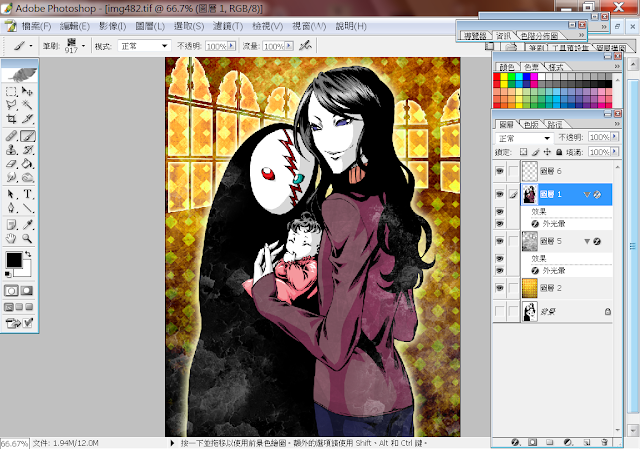Image resolution: width=640 pixels, height=449 pixels.
Task: Select the layer 2 thumbnail
Action: pyautogui.click(x=530, y=288)
